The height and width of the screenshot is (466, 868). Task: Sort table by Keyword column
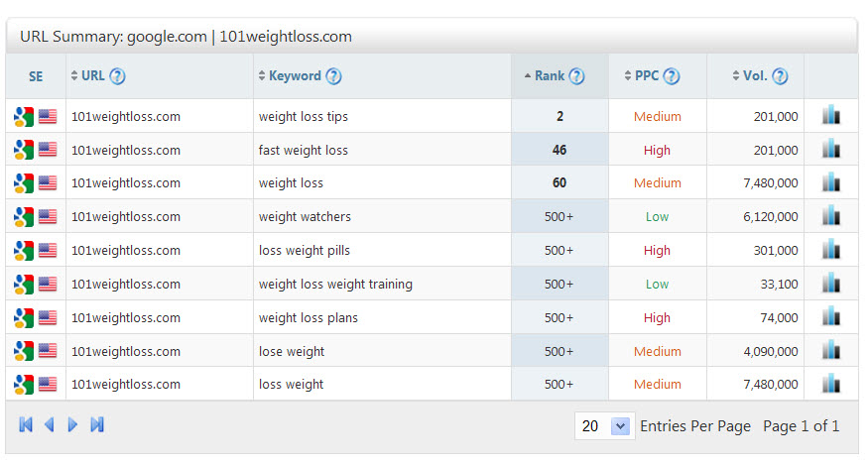(x=295, y=76)
